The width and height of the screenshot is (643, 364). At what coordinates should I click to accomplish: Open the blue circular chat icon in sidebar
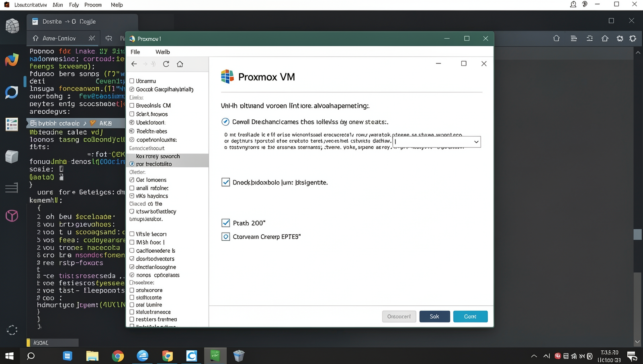click(12, 92)
